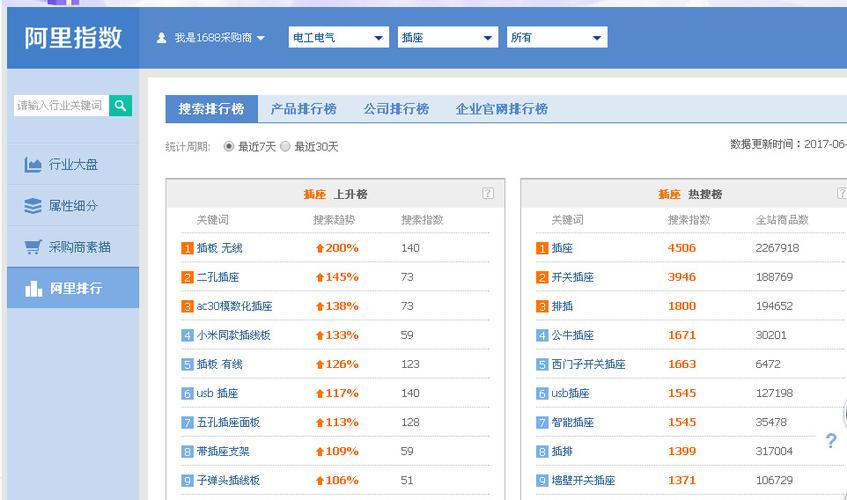Click the 行业大盘 chart icon in sidebar
The width and height of the screenshot is (847, 500).
pos(32,165)
